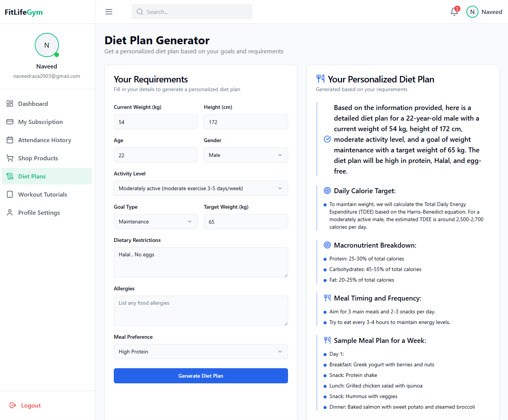Viewport: 508px width, 420px height.
Task: Click the Profile Settings person icon
Action: pos(10,212)
